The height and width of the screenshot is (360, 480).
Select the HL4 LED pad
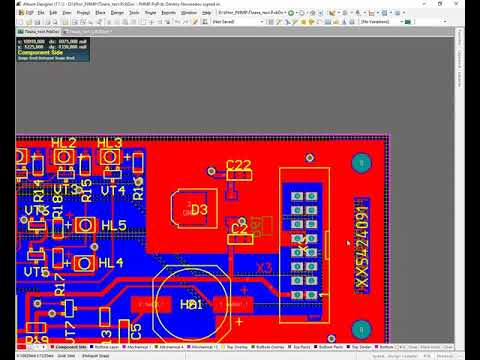click(x=84, y=264)
